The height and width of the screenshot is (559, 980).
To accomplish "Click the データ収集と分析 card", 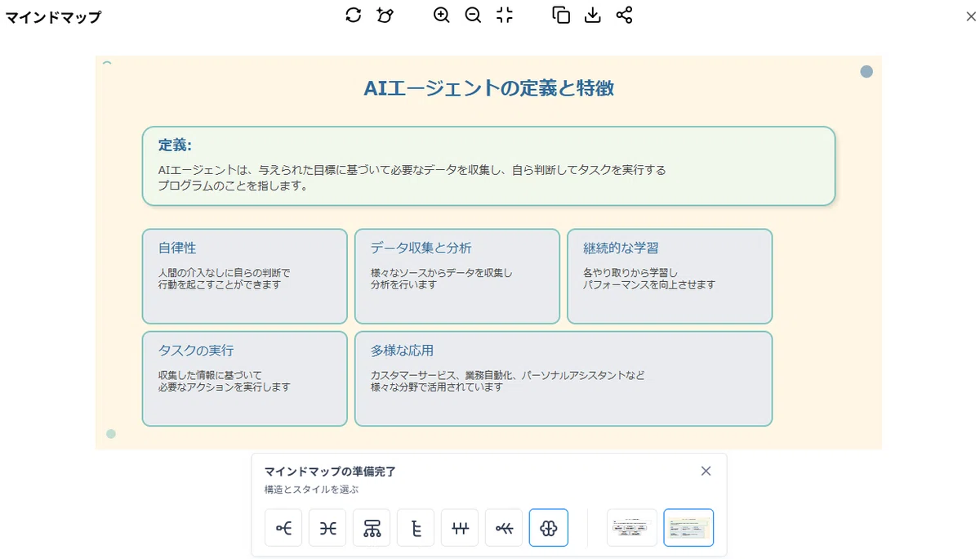I will click(x=457, y=276).
